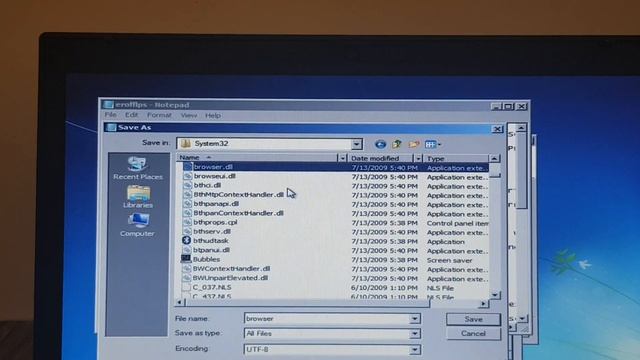Click the file list scroll up arrow
The width and height of the screenshot is (640, 360).
(x=494, y=158)
